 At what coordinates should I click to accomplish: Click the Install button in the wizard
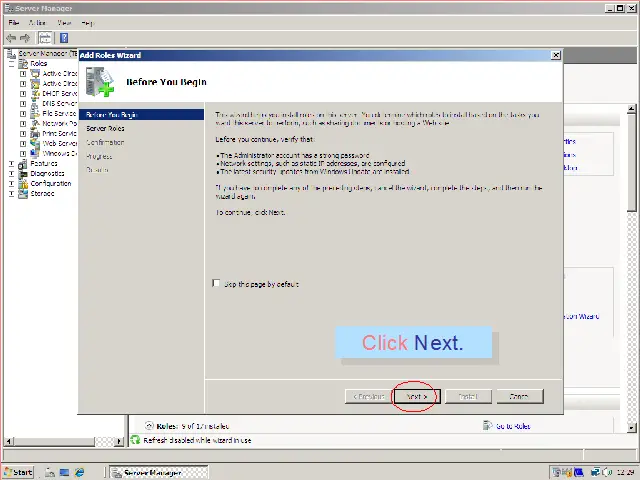468,396
